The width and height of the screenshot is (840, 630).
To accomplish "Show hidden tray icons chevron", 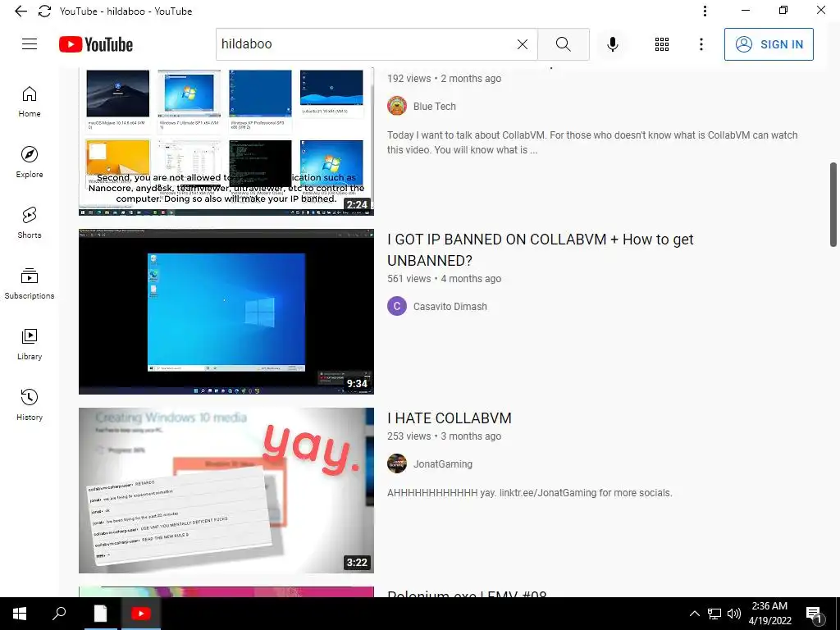I will (x=694, y=614).
